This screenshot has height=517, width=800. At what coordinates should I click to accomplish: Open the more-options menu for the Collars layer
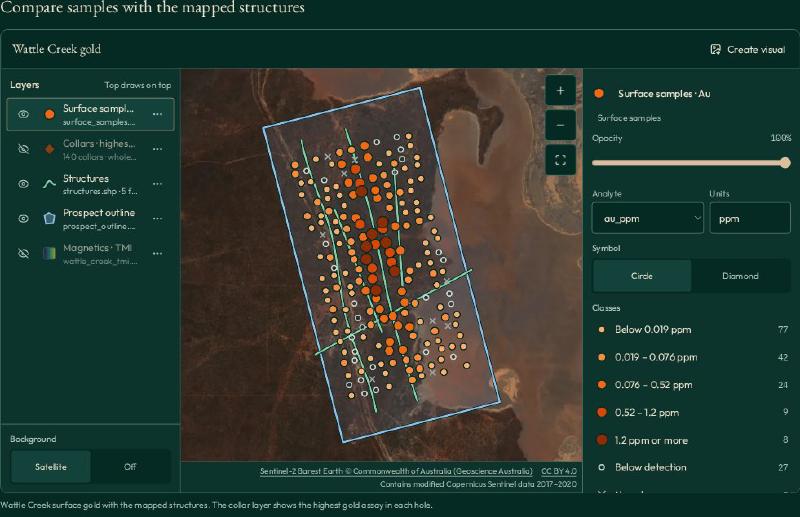coord(157,149)
